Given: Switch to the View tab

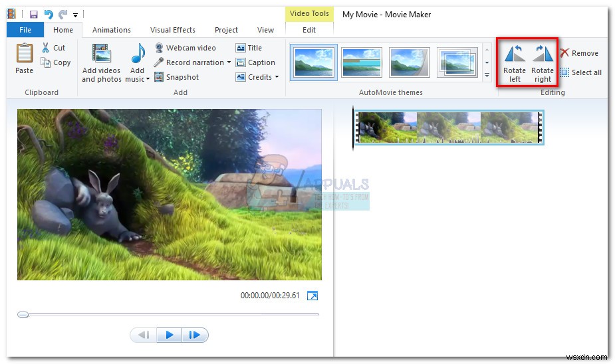Looking at the screenshot, I should click(x=265, y=30).
